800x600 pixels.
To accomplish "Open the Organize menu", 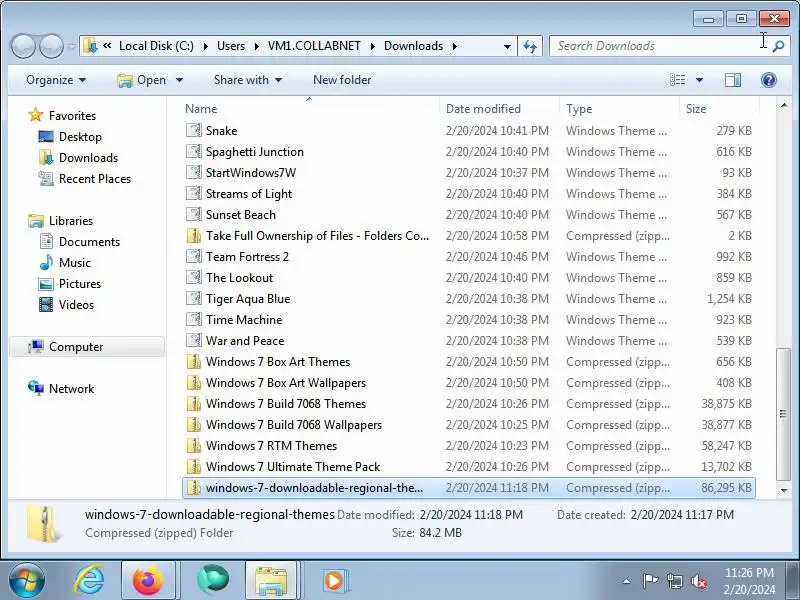I will click(56, 80).
